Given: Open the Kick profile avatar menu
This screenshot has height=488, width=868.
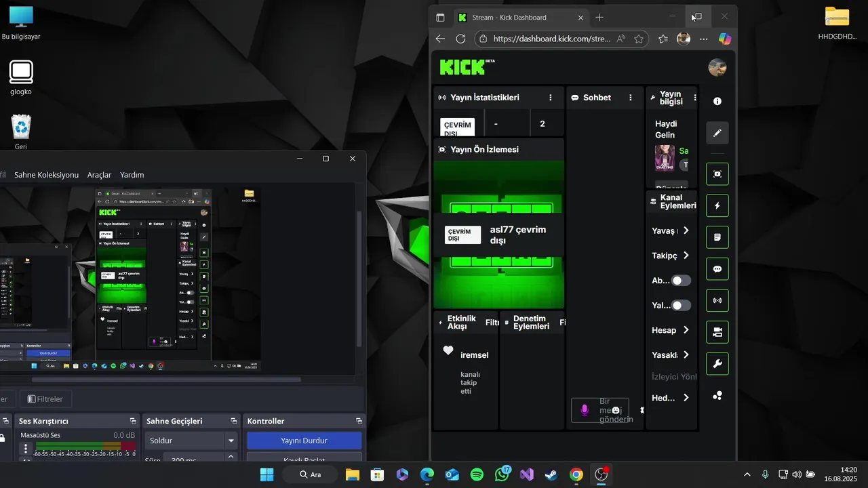Looking at the screenshot, I should 717,67.
